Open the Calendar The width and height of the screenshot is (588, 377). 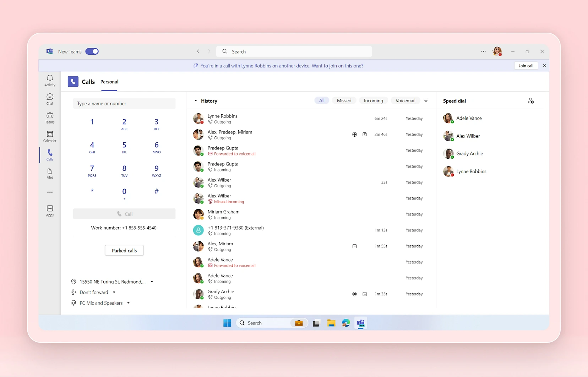(50, 136)
